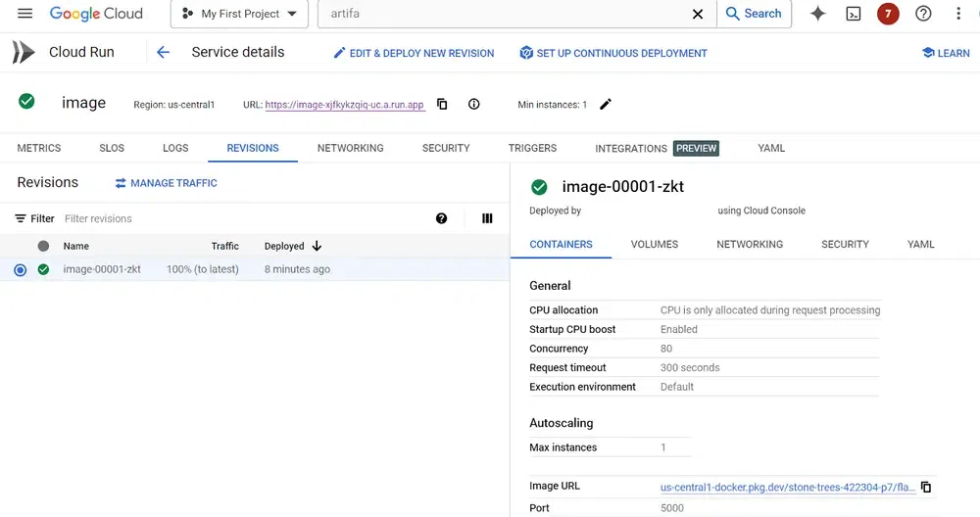Viewport: 980px width, 517px height.
Task: Open the Image URL link
Action: coord(788,487)
